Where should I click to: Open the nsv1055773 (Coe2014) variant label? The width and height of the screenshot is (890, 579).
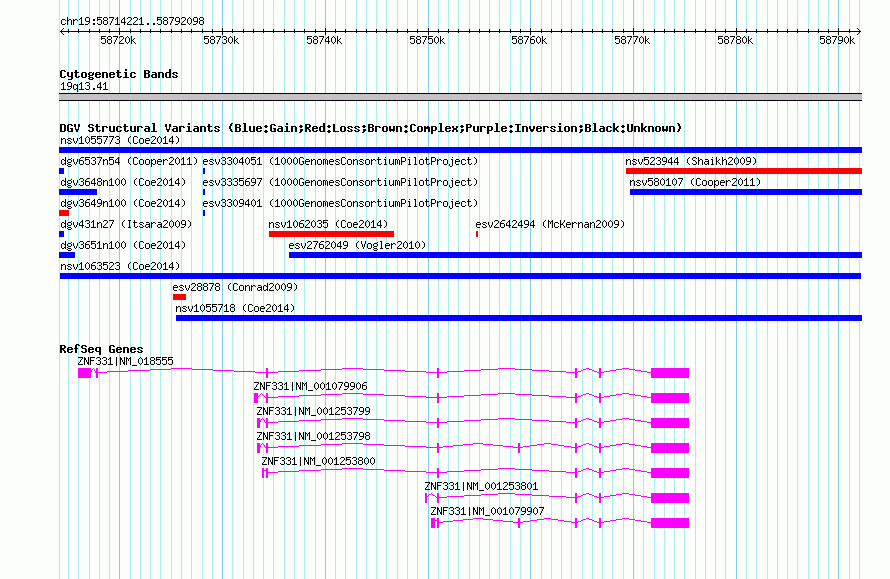pyautogui.click(x=120, y=140)
